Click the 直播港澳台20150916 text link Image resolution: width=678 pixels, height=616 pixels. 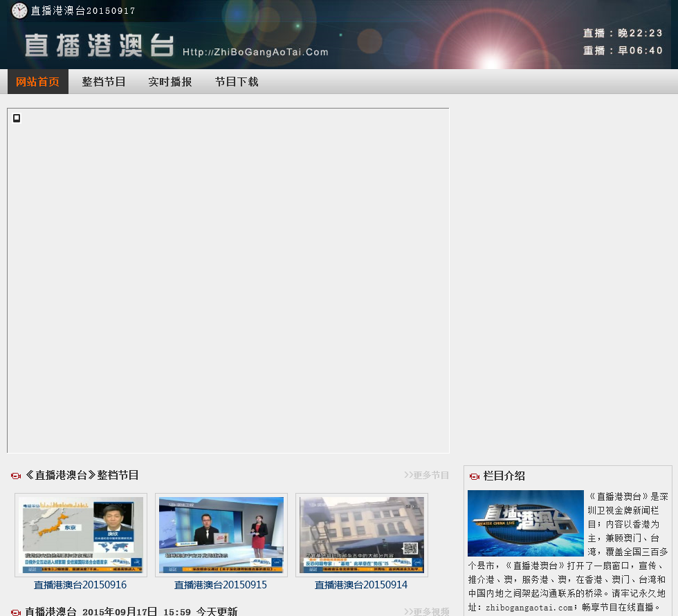pos(80,585)
